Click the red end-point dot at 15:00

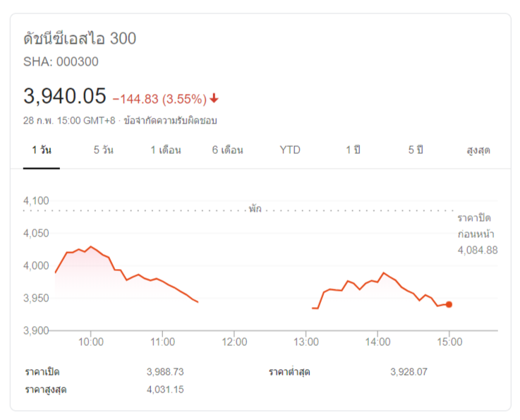pos(449,304)
